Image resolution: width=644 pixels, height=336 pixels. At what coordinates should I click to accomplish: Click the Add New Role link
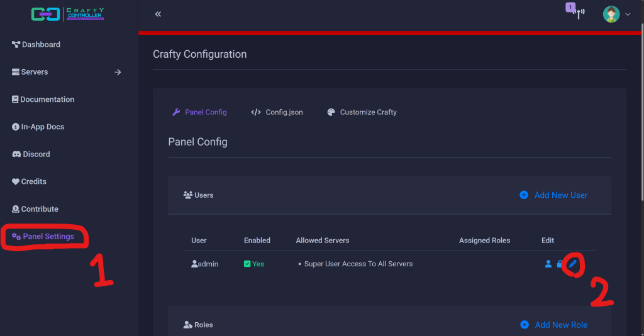[561, 325]
